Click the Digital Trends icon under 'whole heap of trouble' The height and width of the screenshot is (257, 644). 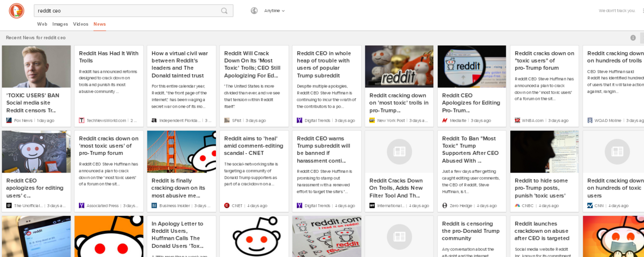point(299,120)
